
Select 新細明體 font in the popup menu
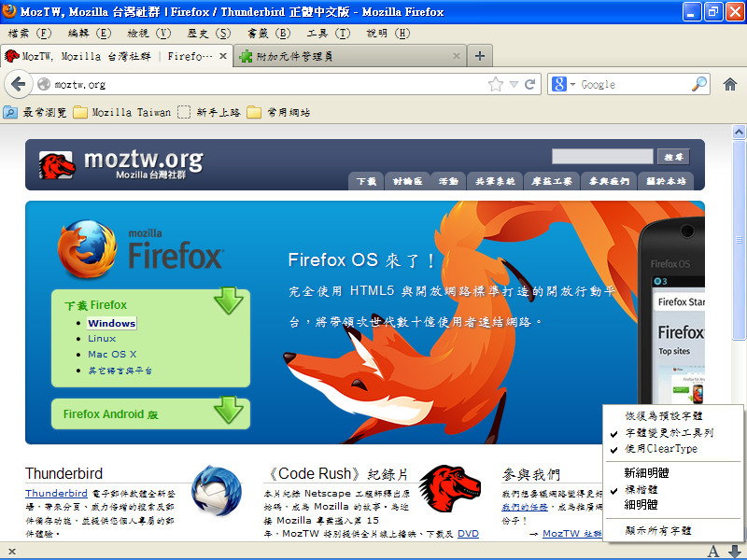tap(646, 473)
